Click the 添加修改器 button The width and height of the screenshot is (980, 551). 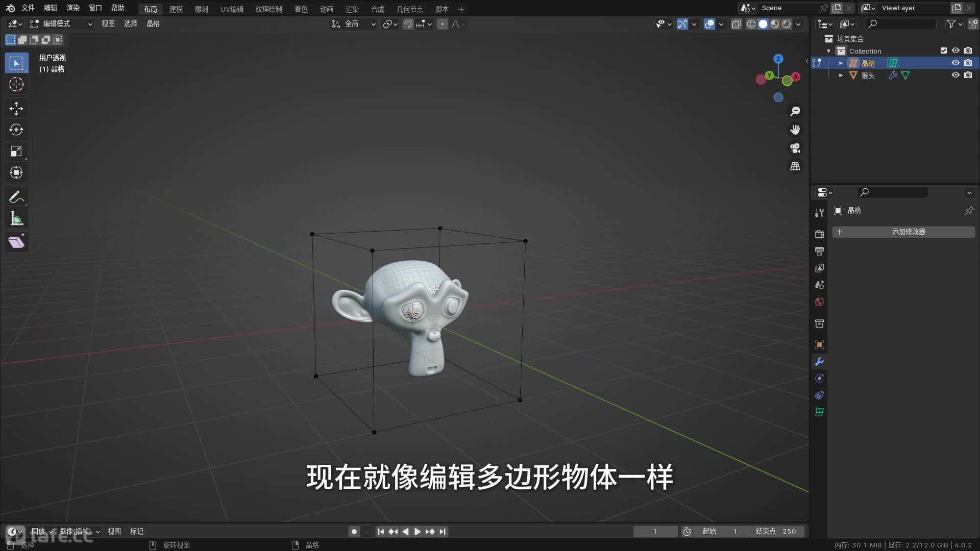[903, 232]
